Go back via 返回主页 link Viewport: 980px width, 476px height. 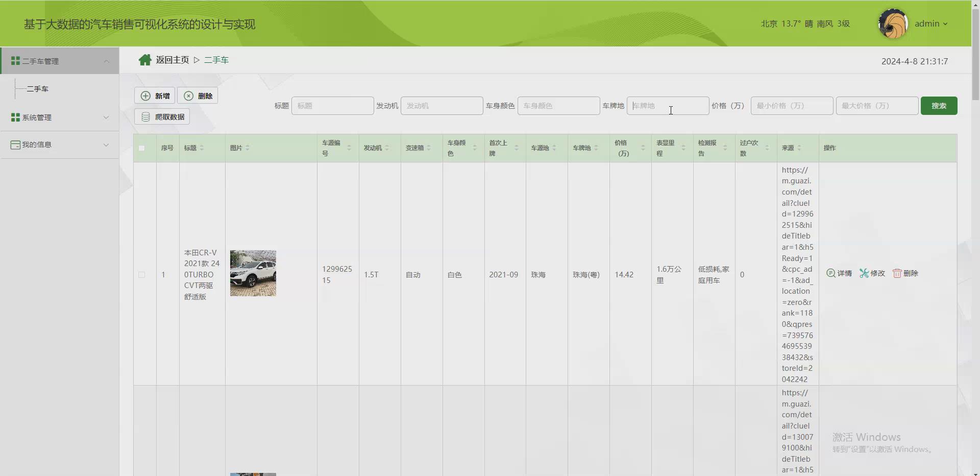173,60
